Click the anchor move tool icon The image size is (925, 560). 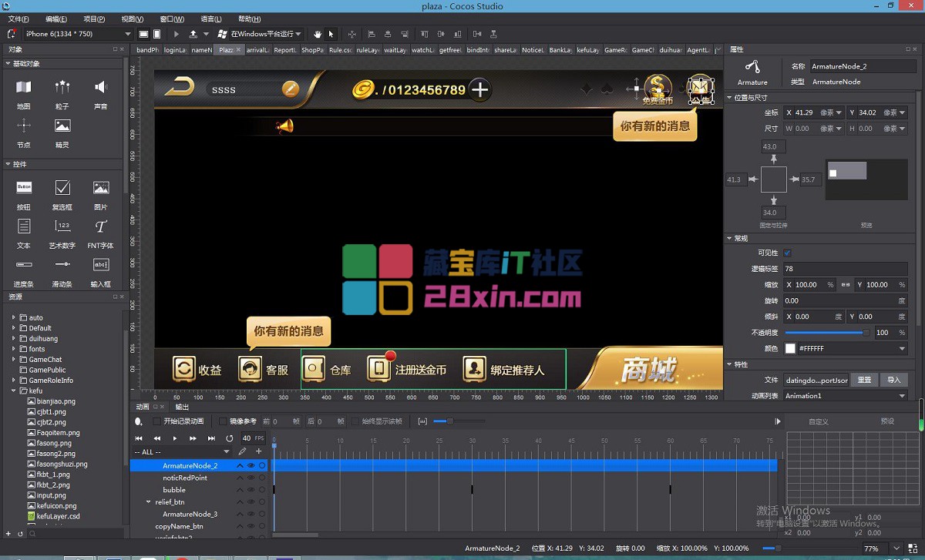click(x=352, y=34)
